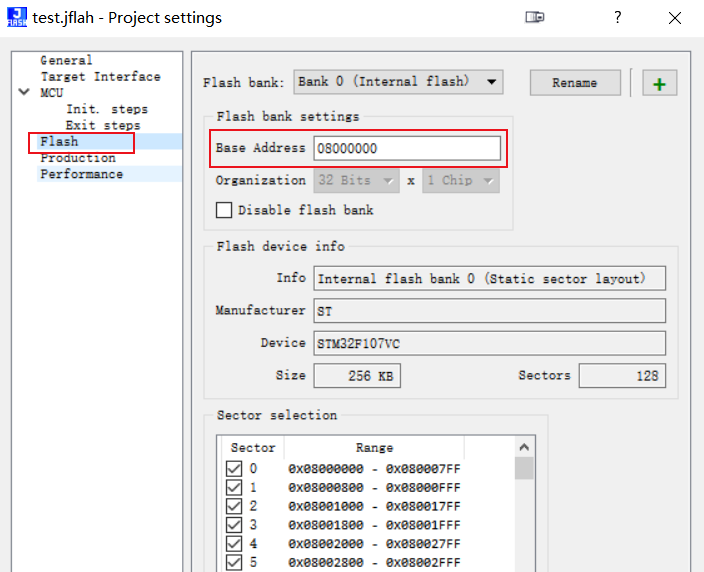704x572 pixels.
Task: Click the Rename button
Action: (575, 83)
